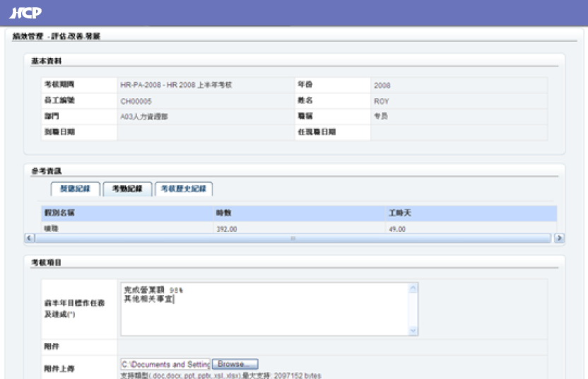Click the 392.00 hours cell
This screenshot has height=379, width=588.
[226, 229]
